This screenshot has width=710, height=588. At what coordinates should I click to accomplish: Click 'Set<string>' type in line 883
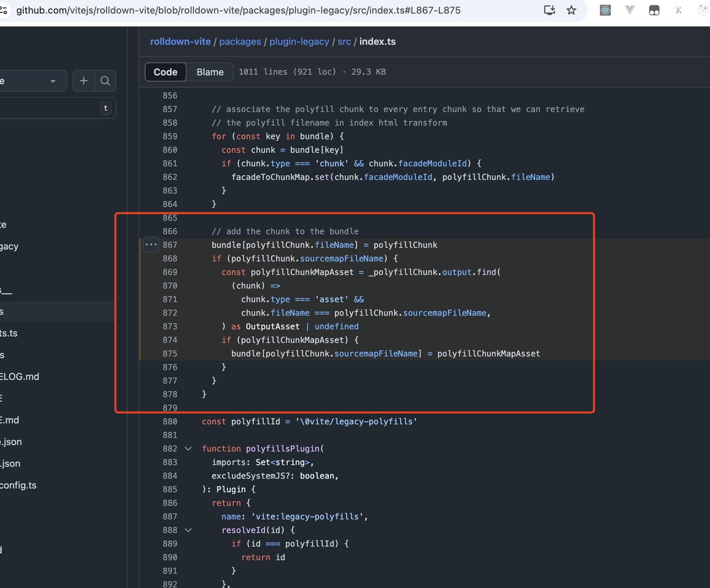[283, 463]
